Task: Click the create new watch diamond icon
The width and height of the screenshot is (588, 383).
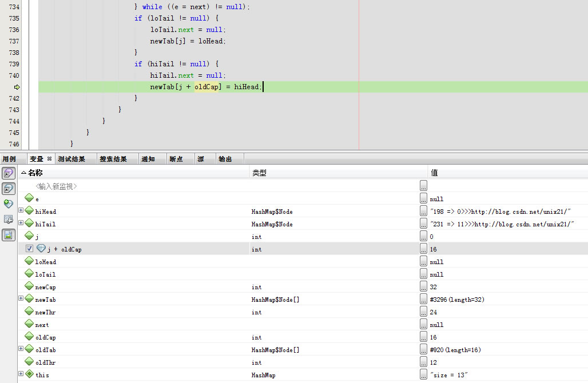Action: pos(8,204)
